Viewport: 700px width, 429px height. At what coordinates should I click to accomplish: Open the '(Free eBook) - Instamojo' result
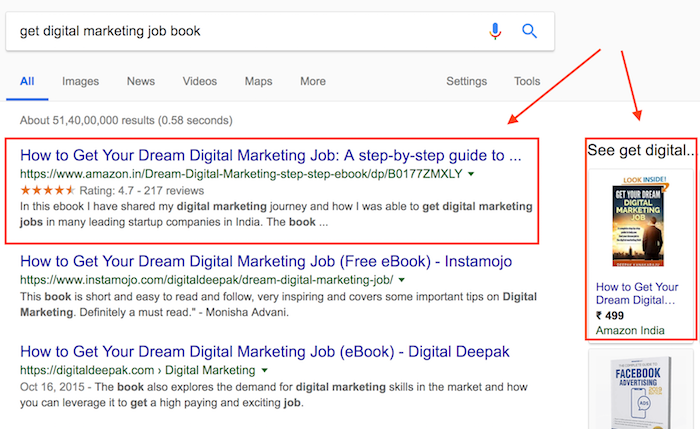point(266,261)
